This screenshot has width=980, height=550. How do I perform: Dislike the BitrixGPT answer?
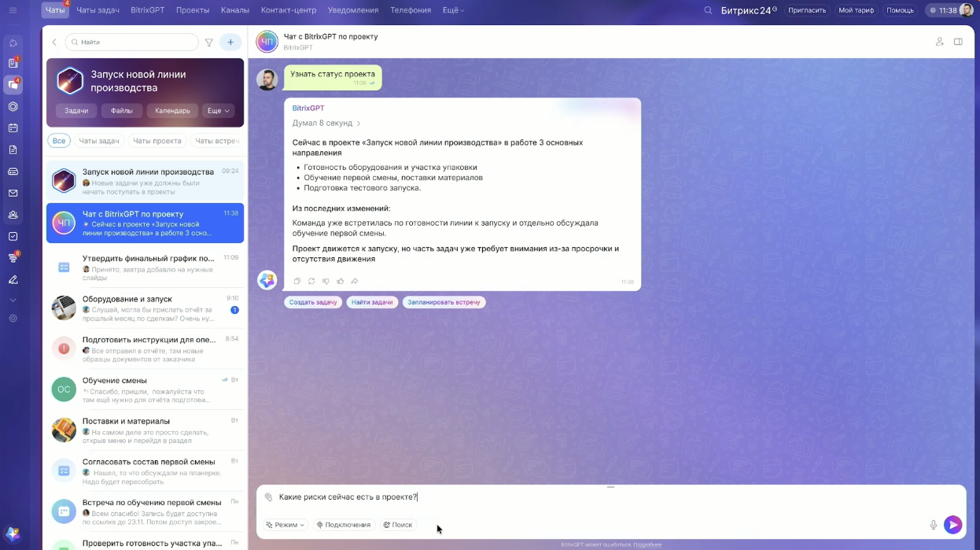326,281
